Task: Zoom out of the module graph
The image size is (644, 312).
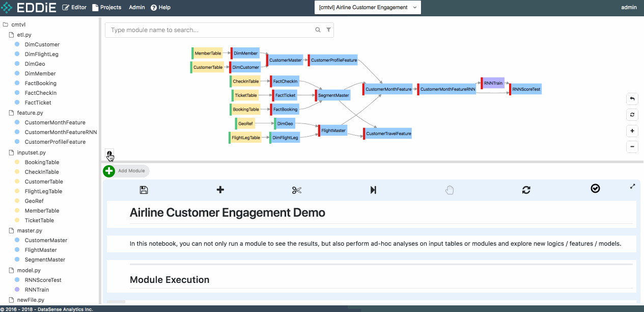Action: coord(632,147)
